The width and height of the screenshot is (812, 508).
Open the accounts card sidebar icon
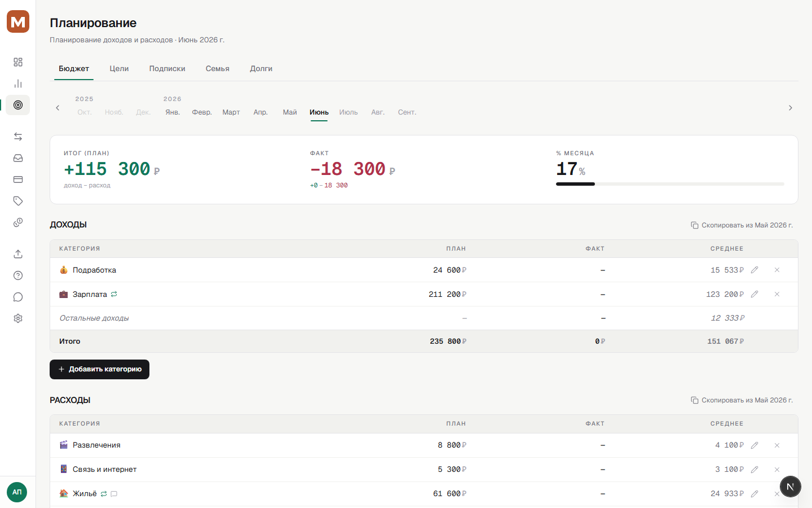[x=18, y=179]
